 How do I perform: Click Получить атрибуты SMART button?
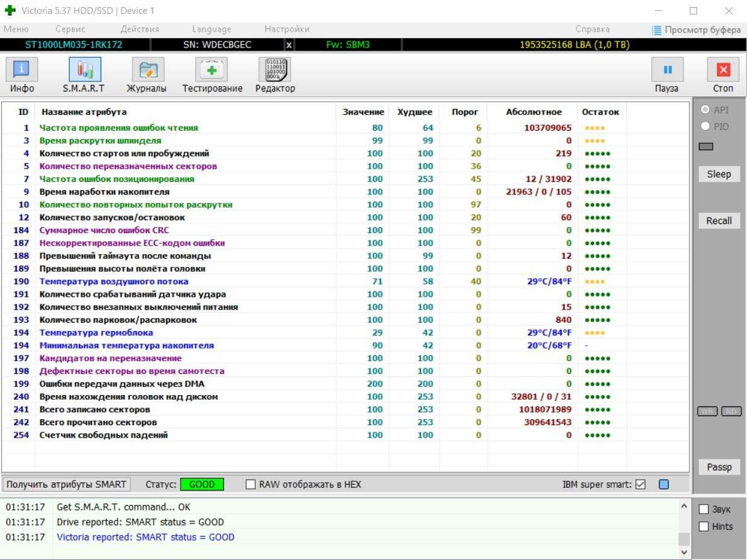[x=66, y=484]
